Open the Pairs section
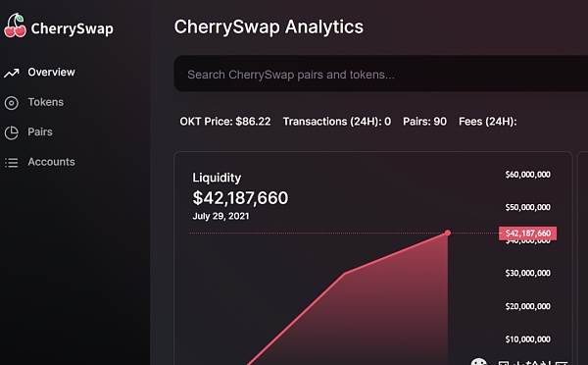Viewport: 588px width, 365px height. 40,131
